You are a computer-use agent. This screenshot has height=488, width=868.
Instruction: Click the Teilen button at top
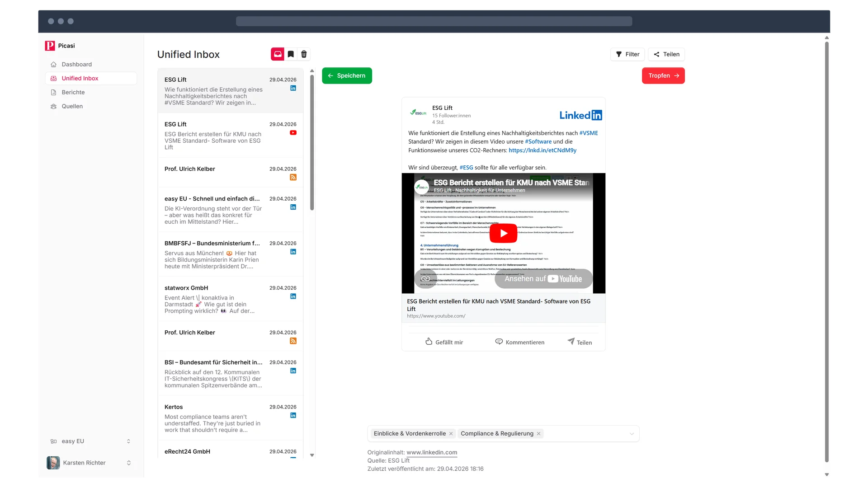click(x=666, y=54)
